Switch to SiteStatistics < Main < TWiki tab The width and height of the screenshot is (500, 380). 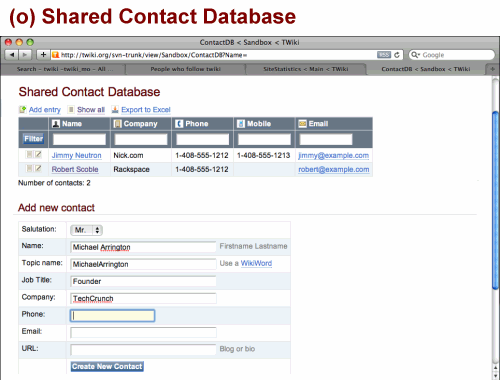306,69
